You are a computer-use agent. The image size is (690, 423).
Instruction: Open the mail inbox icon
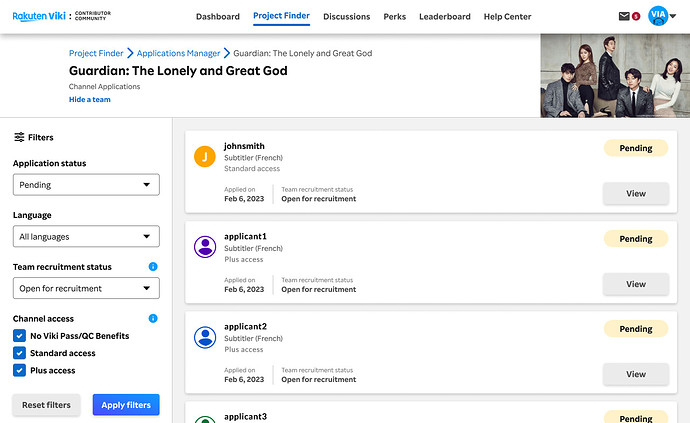[624, 16]
